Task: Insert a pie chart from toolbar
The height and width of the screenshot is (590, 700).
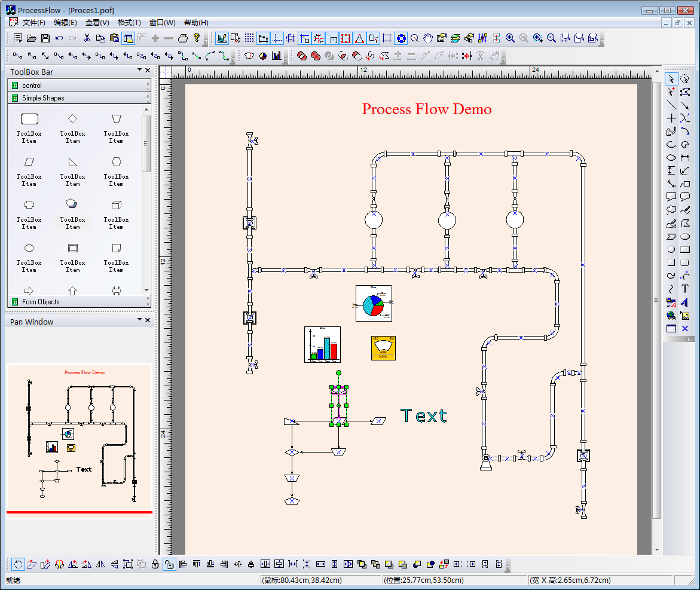Action: [x=263, y=56]
